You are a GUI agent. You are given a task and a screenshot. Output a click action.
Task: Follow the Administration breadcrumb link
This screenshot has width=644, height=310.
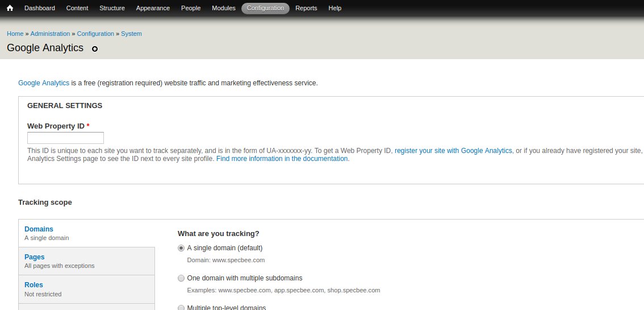pos(50,34)
